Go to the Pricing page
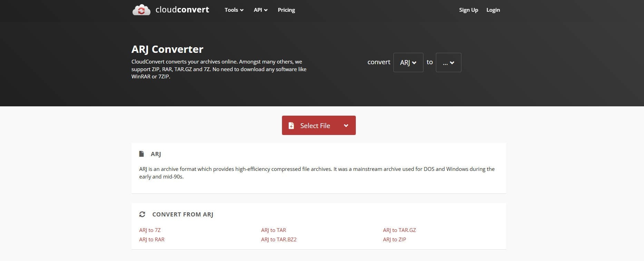Screen dimensions: 644x261 click(x=286, y=10)
